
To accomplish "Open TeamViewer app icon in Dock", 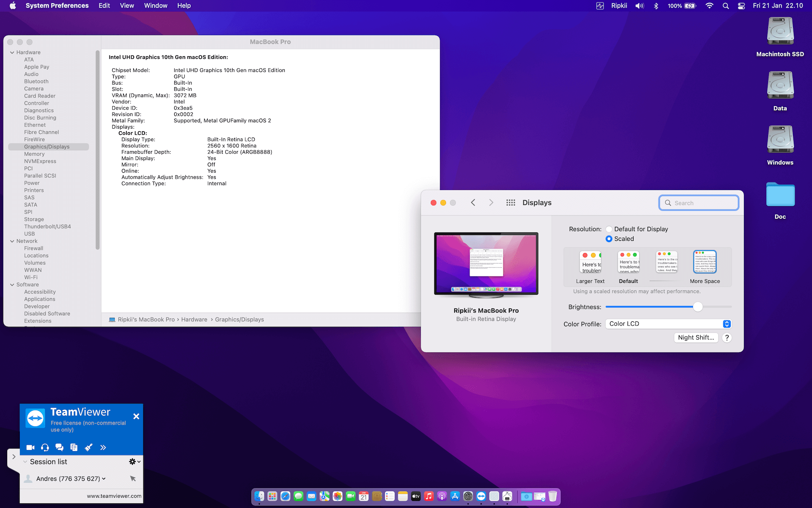I will point(481,496).
